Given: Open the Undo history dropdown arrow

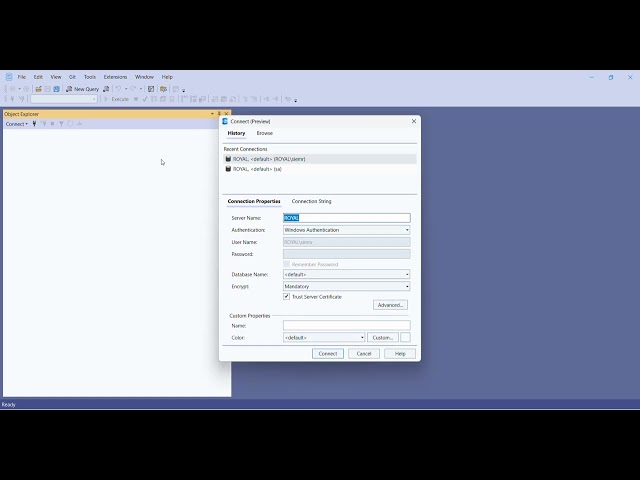Looking at the screenshot, I should 126,89.
